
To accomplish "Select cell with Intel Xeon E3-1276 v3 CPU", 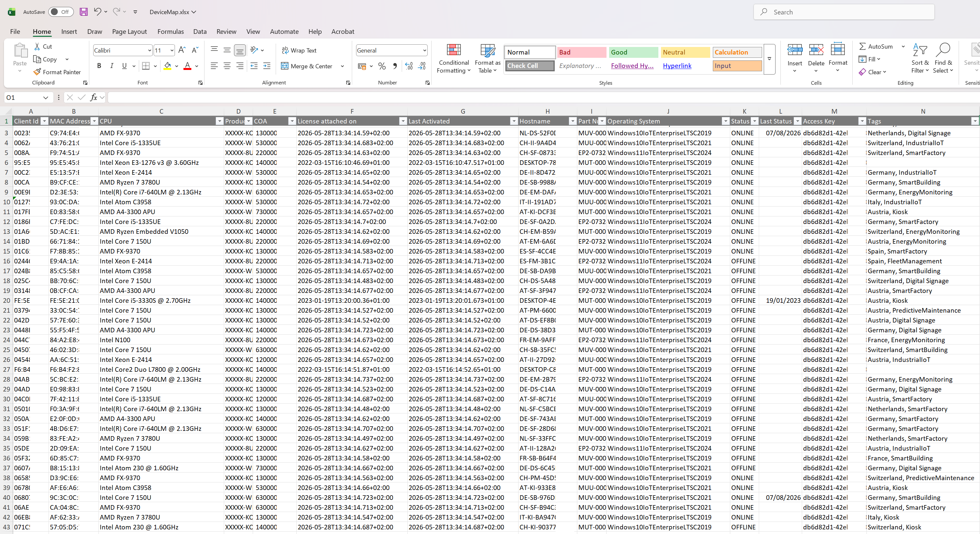I will click(161, 163).
